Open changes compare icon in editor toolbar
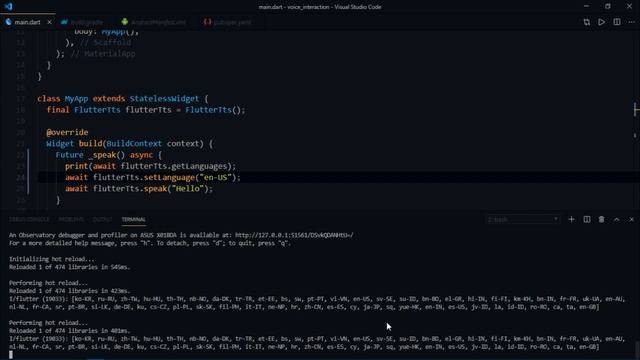The image size is (640, 360). pyautogui.click(x=587, y=22)
